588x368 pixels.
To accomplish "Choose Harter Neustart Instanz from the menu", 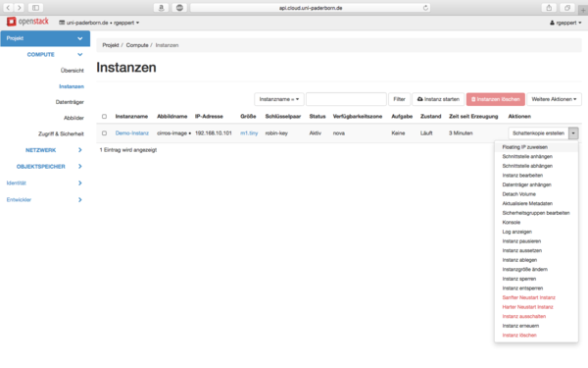I will click(x=537, y=307).
